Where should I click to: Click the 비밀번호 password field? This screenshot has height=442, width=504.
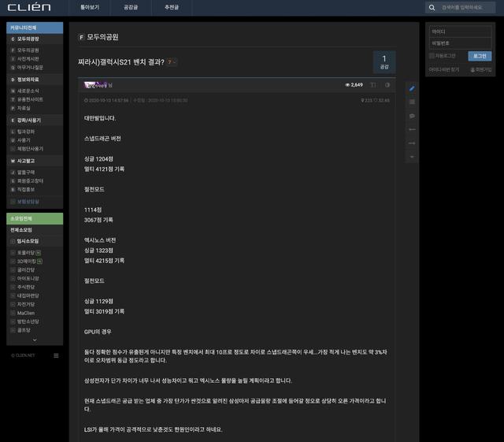pos(460,43)
